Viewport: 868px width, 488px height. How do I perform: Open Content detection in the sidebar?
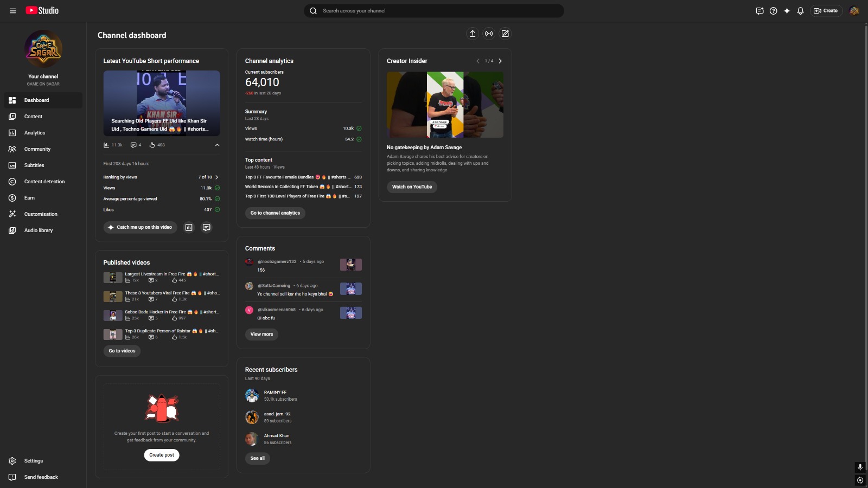point(43,182)
